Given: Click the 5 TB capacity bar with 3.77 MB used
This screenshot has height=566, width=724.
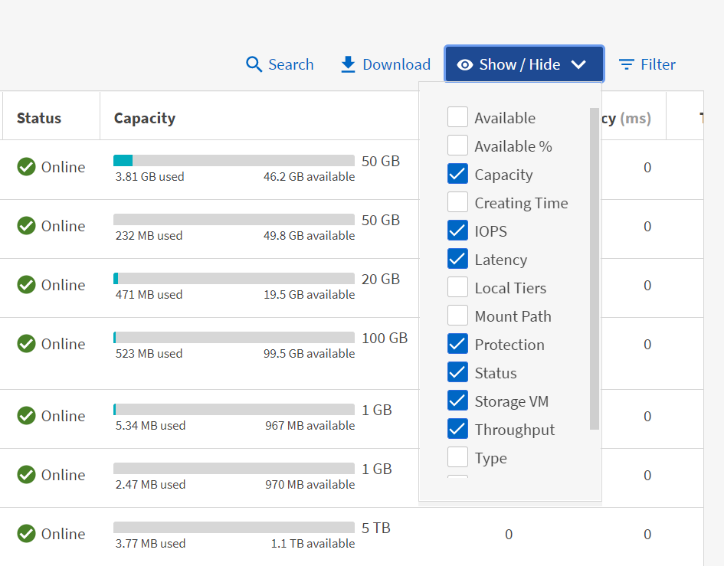Looking at the screenshot, I should coord(234,527).
